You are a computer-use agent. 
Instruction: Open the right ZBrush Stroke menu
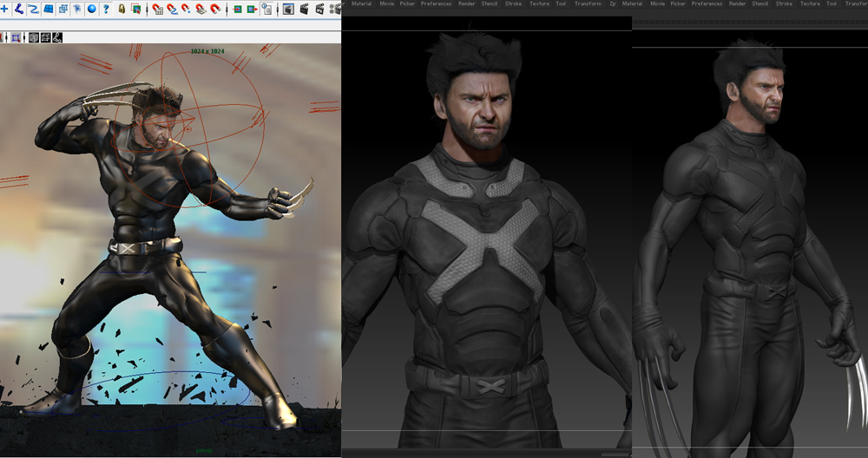pyautogui.click(x=784, y=3)
